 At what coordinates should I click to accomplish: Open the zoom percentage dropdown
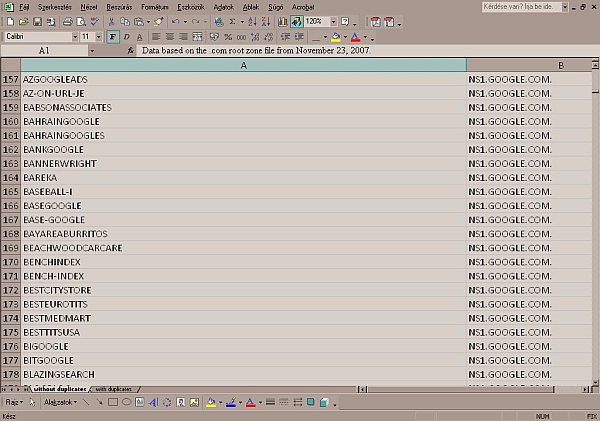pyautogui.click(x=334, y=21)
